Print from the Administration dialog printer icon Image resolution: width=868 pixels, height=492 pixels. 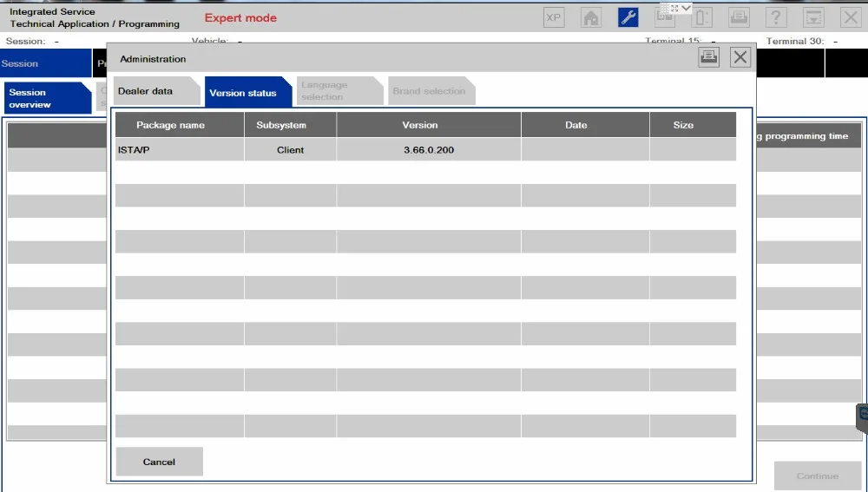[x=708, y=57]
